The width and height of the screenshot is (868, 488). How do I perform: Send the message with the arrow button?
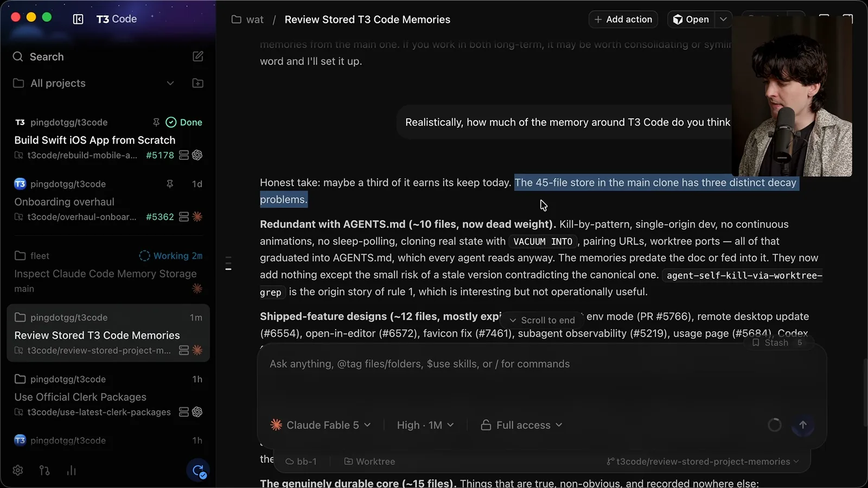[x=803, y=425]
